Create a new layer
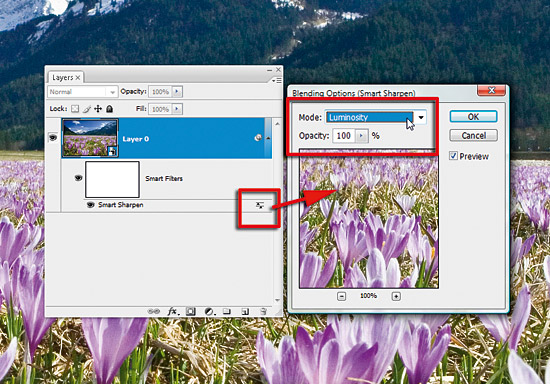The width and height of the screenshot is (550, 384). click(245, 311)
